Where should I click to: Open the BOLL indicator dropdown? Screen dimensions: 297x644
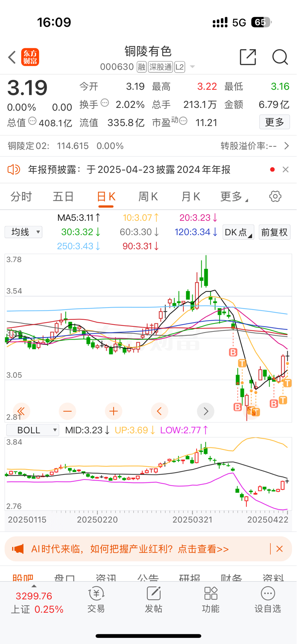pyautogui.click(x=32, y=430)
